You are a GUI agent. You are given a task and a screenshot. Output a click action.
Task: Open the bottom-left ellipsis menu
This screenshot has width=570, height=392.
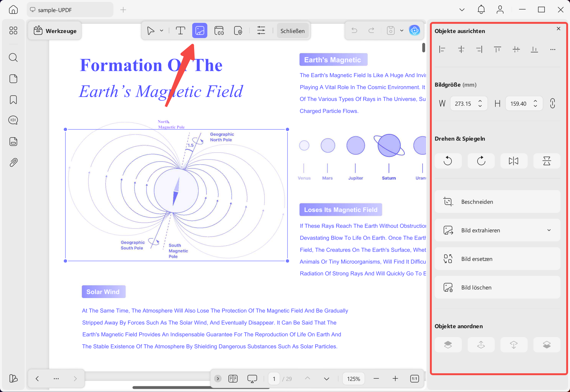click(x=56, y=379)
